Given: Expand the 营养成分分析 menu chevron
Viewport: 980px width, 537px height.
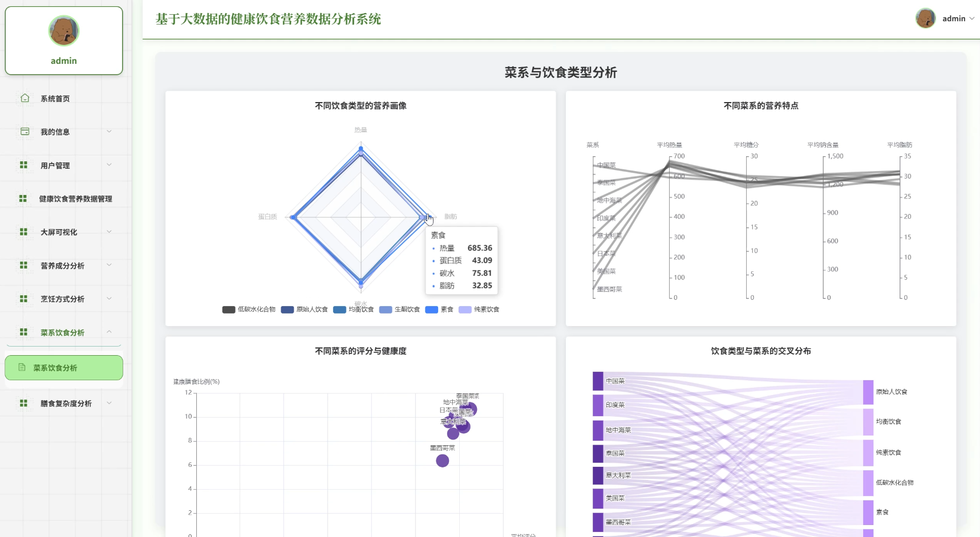Looking at the screenshot, I should click(x=109, y=265).
